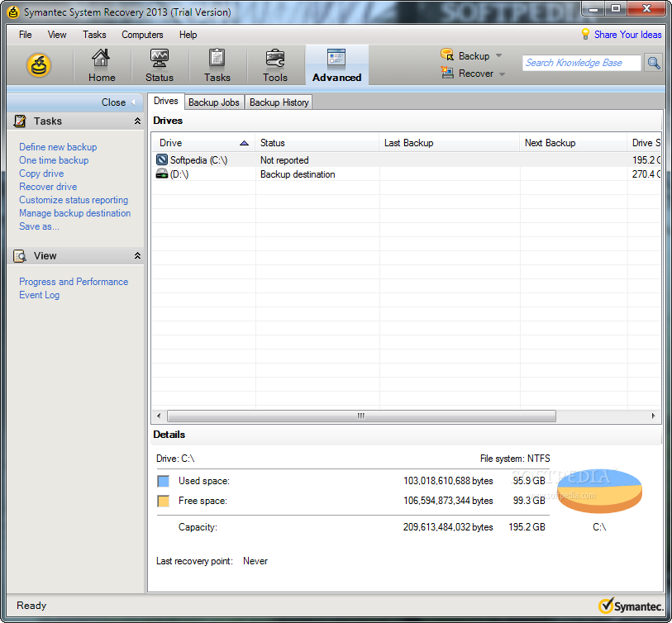
Task: Click the Softpedia (C:\) drive icon
Action: click(x=161, y=159)
